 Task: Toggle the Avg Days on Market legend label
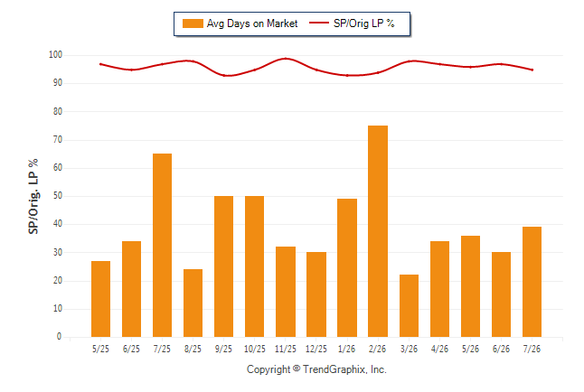[x=252, y=23]
